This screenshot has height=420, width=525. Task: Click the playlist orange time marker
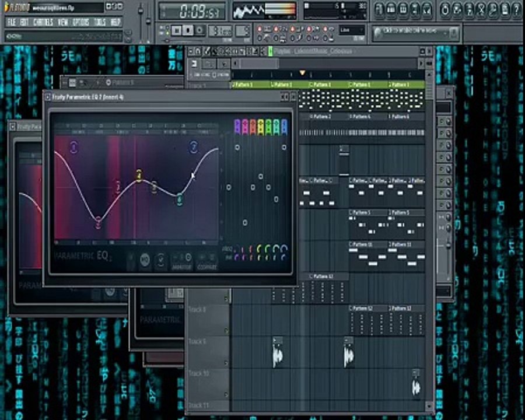point(302,73)
